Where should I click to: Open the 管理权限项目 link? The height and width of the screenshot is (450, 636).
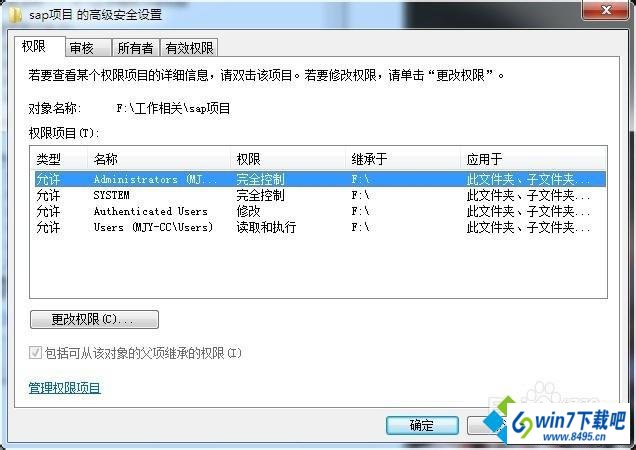(64, 388)
